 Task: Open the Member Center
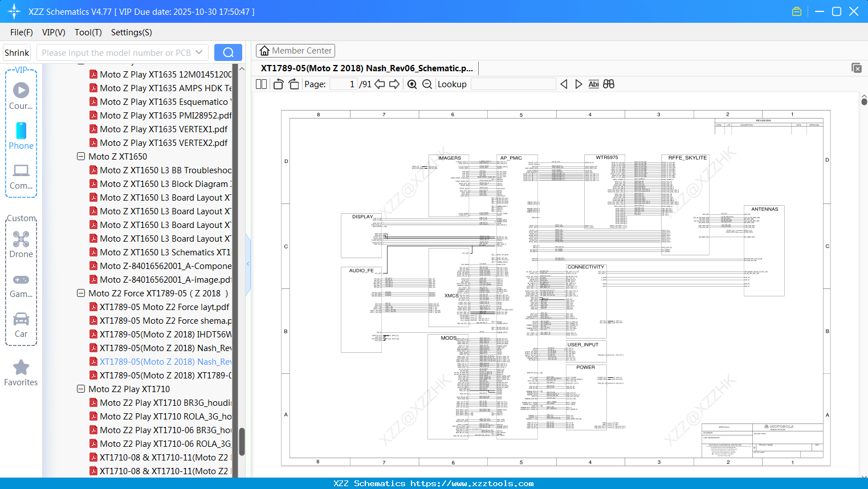(295, 51)
